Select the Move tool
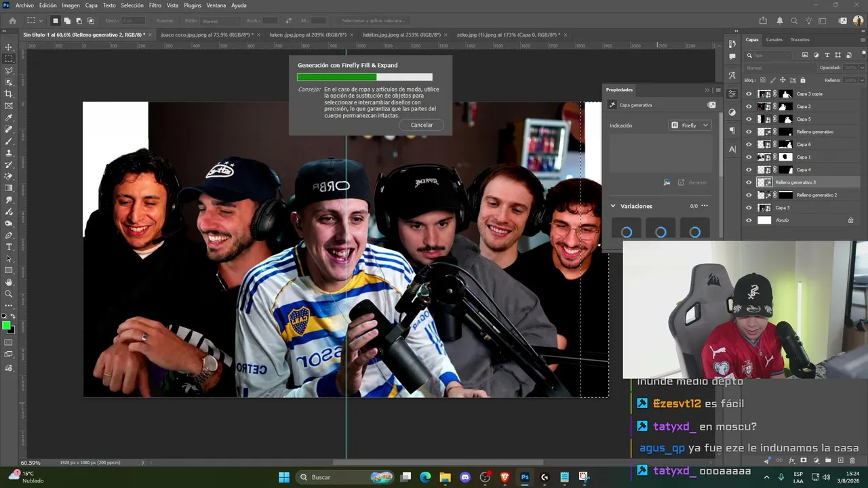The width and height of the screenshot is (868, 488). [x=9, y=47]
